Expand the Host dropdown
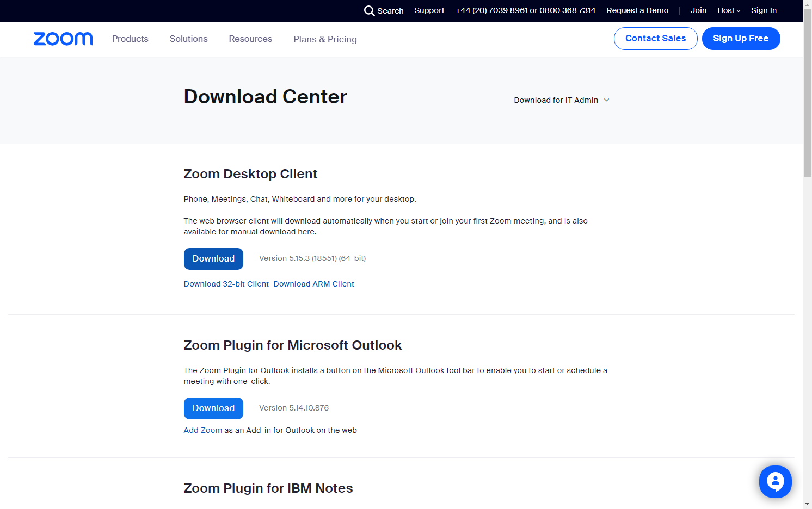 tap(729, 10)
